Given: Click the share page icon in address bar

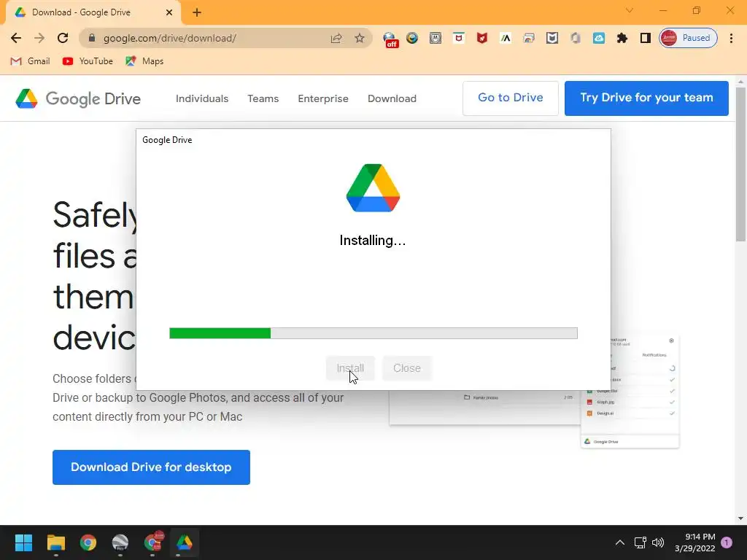Looking at the screenshot, I should click(336, 38).
